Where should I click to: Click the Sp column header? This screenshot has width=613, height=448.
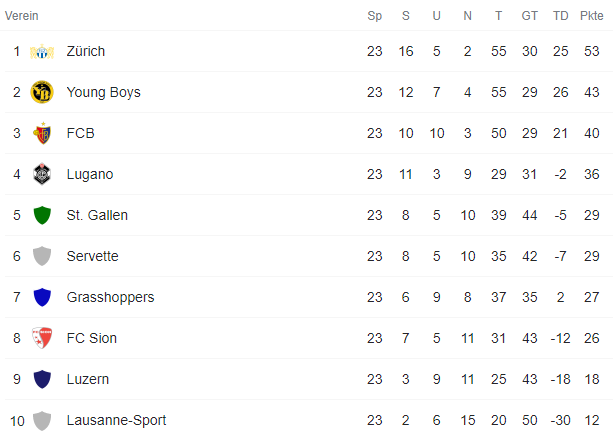pyautogui.click(x=375, y=16)
